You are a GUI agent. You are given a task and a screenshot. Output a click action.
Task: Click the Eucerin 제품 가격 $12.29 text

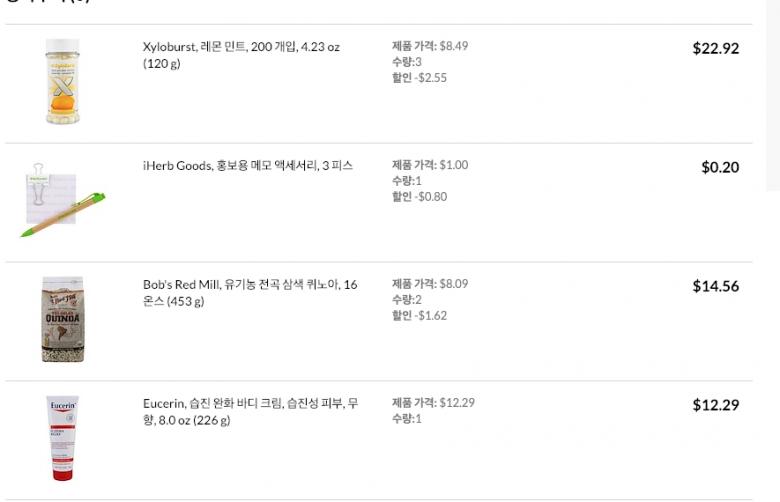433,403
